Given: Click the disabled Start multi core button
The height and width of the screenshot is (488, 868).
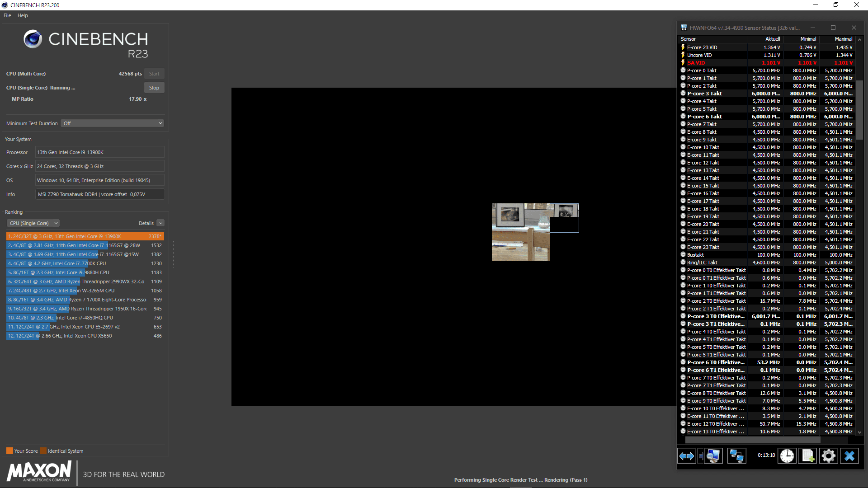Looking at the screenshot, I should 154,74.
